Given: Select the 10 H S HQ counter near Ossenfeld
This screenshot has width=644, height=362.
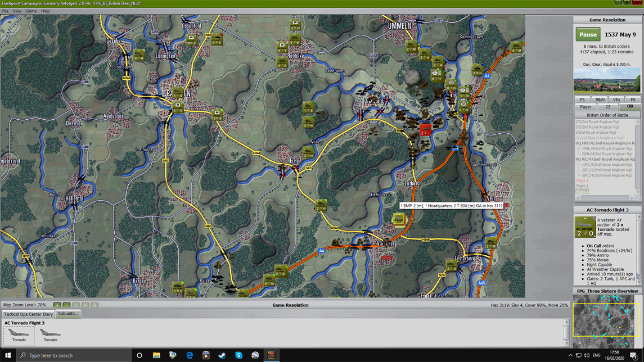Looking at the screenshot, I should 191,40.
